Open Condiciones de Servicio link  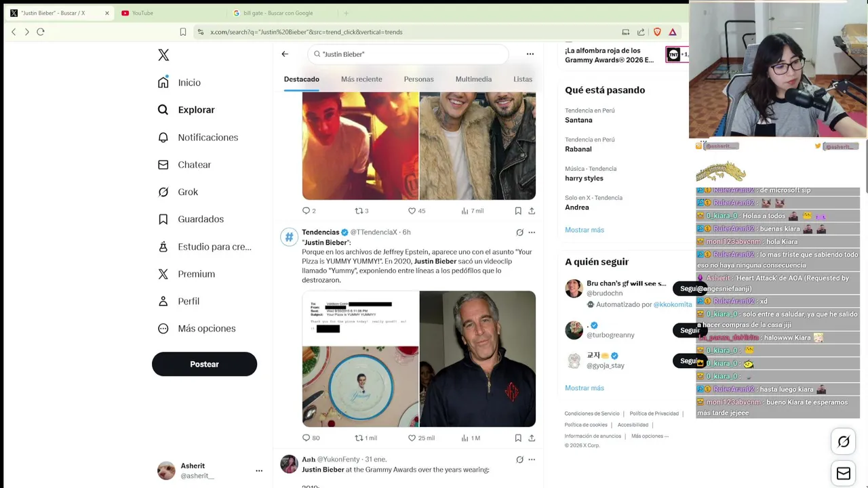click(592, 413)
